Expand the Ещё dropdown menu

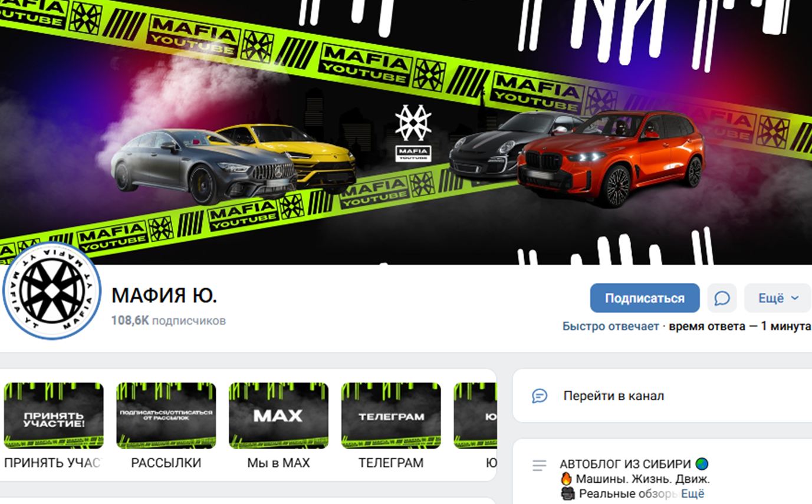778,298
